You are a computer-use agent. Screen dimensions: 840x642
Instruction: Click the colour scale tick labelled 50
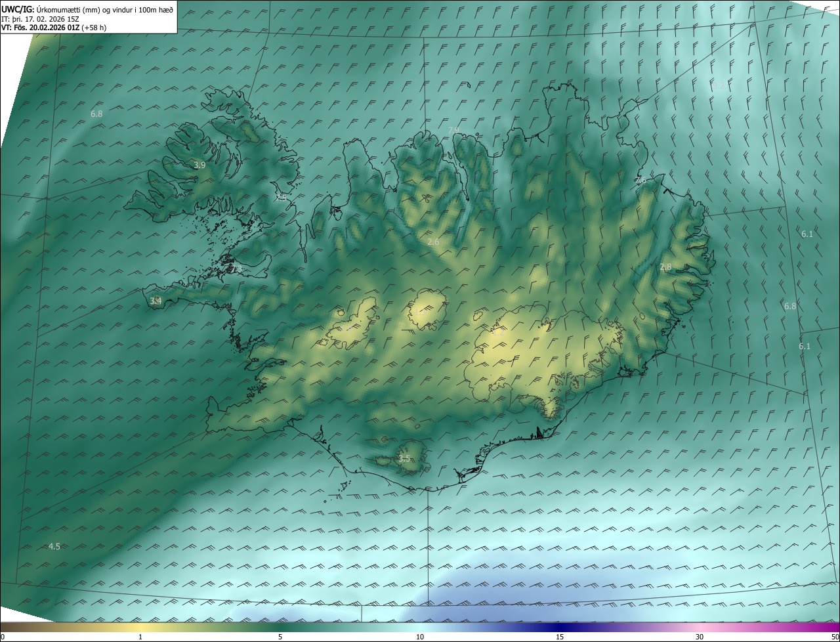point(835,637)
